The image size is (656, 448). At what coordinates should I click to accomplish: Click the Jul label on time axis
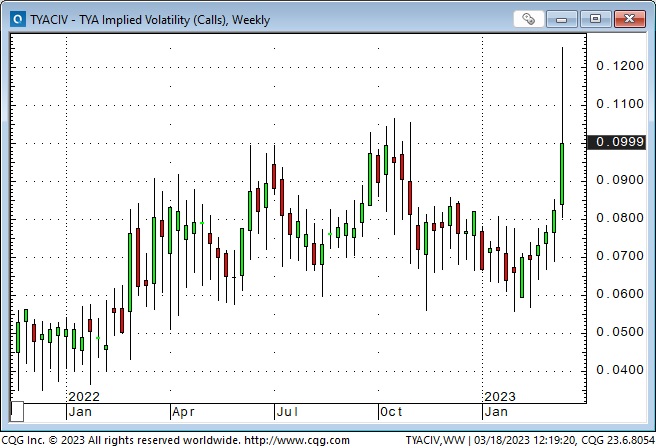click(x=287, y=412)
